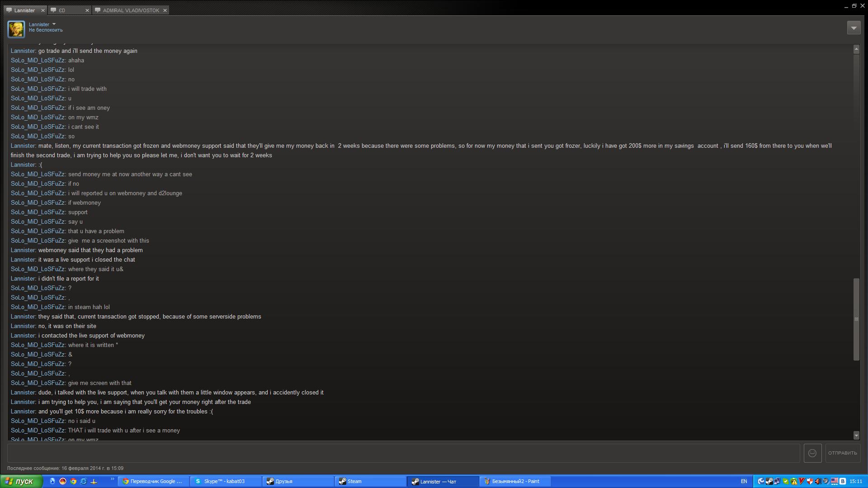Image resolution: width=868 pixels, height=488 pixels.
Task: Click the chat message input field
Action: point(403,453)
